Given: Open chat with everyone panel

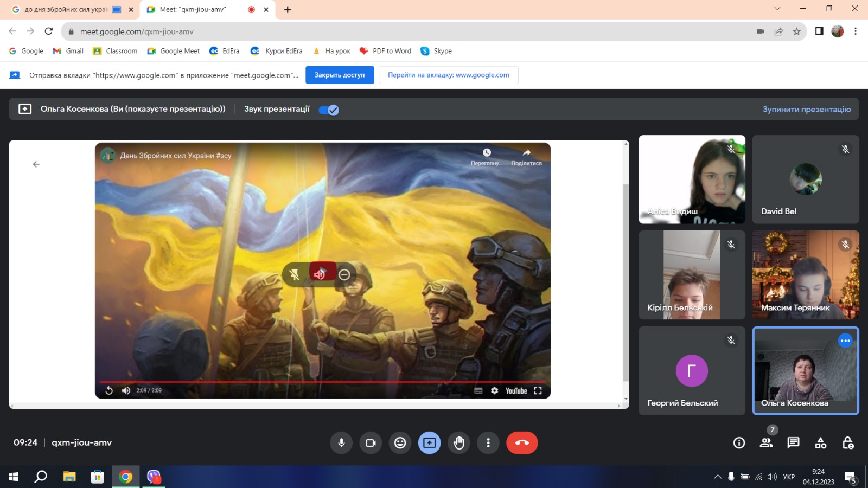Looking at the screenshot, I should click(793, 443).
